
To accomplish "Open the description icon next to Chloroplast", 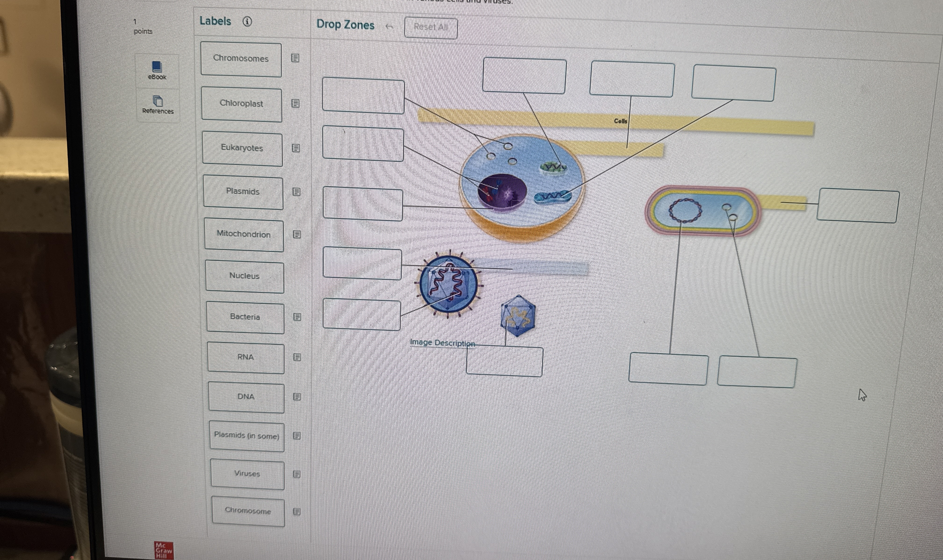I will tap(296, 103).
